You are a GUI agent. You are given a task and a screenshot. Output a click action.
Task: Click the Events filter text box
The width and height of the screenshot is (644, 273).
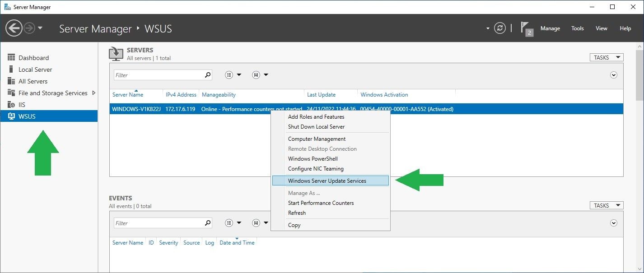pyautogui.click(x=158, y=223)
